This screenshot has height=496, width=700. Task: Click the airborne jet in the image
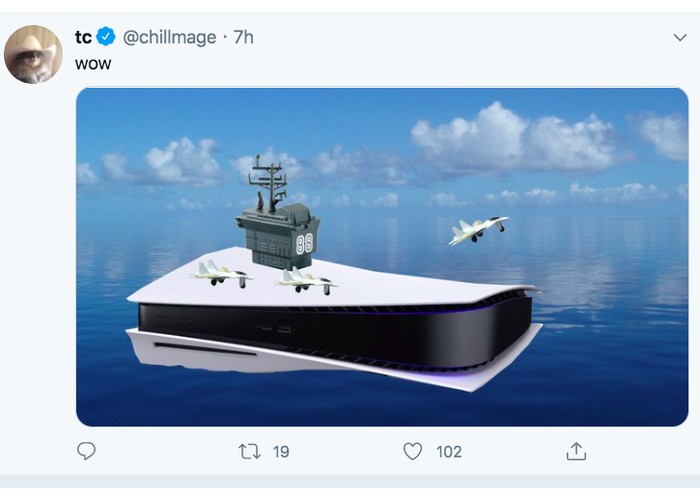coord(477,230)
